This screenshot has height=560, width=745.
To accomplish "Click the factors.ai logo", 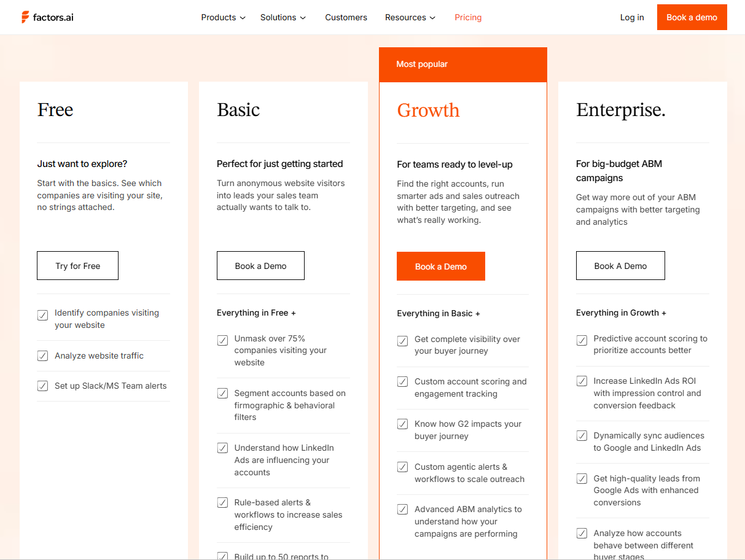I will pyautogui.click(x=47, y=17).
